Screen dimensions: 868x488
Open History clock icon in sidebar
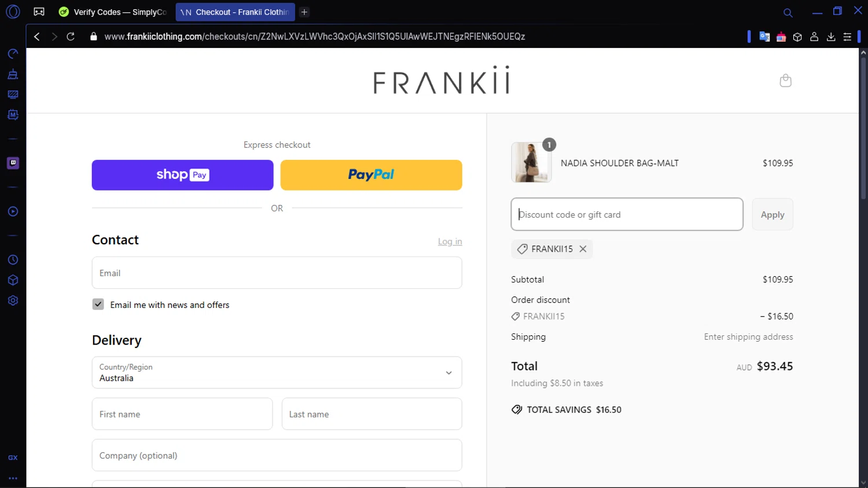point(13,260)
